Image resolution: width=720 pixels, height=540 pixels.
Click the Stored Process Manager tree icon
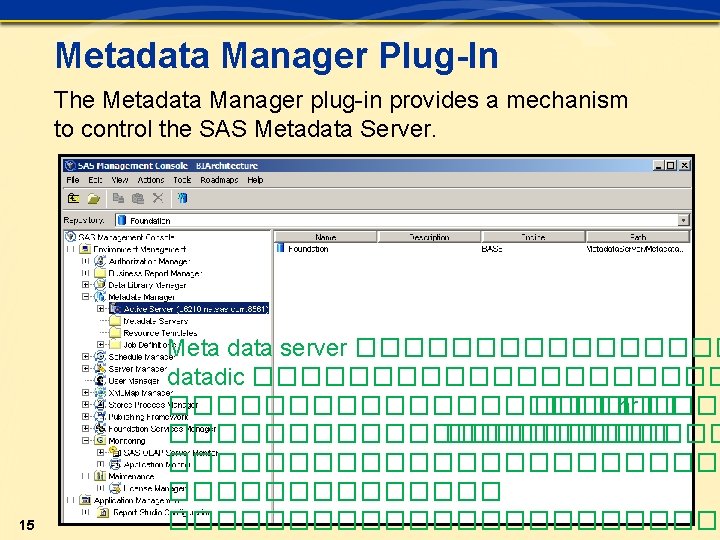(100, 405)
